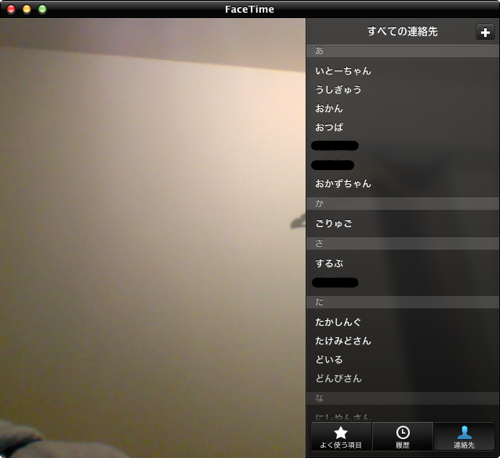This screenshot has width=500, height=458.
Task: Click the clock history icon
Action: coord(403,432)
